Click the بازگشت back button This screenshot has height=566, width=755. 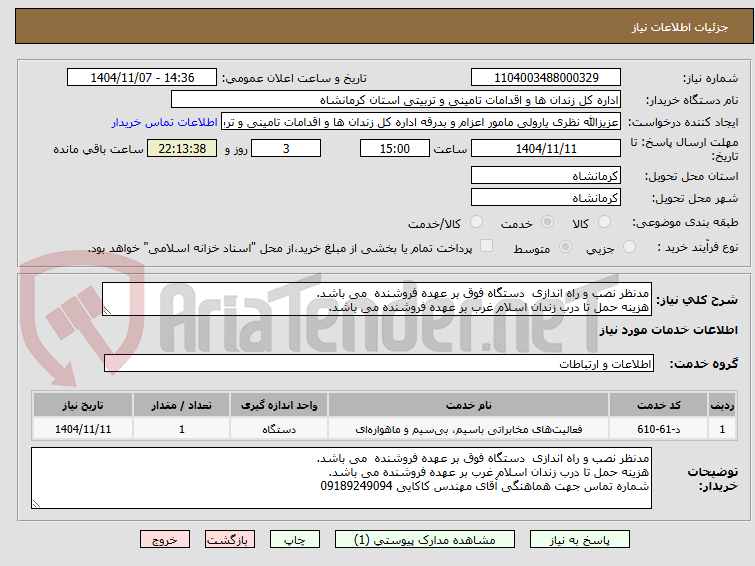pos(230,540)
